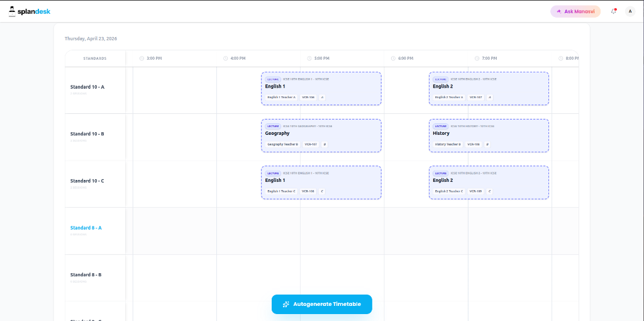
Task: Click VCR room chip on Standard 10 - C English 1
Action: pos(308,191)
